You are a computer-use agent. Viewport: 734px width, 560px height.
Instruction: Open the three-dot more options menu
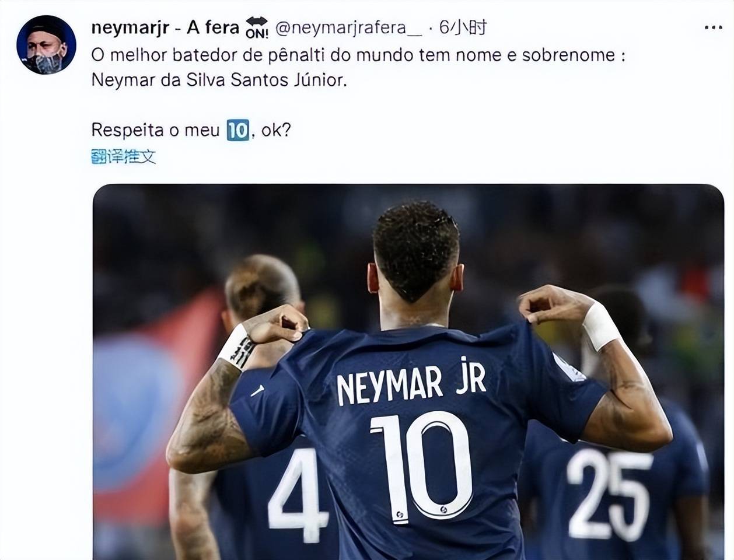click(x=713, y=27)
